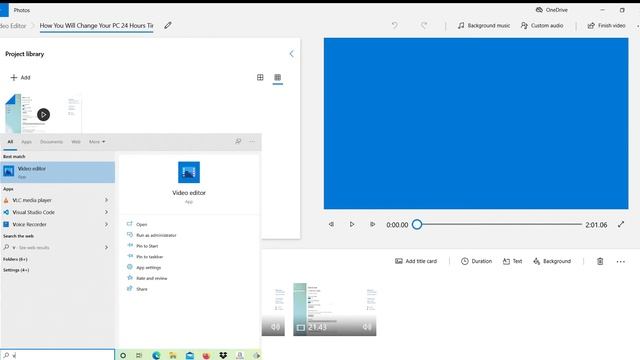Click the search feedback icon

click(238, 141)
